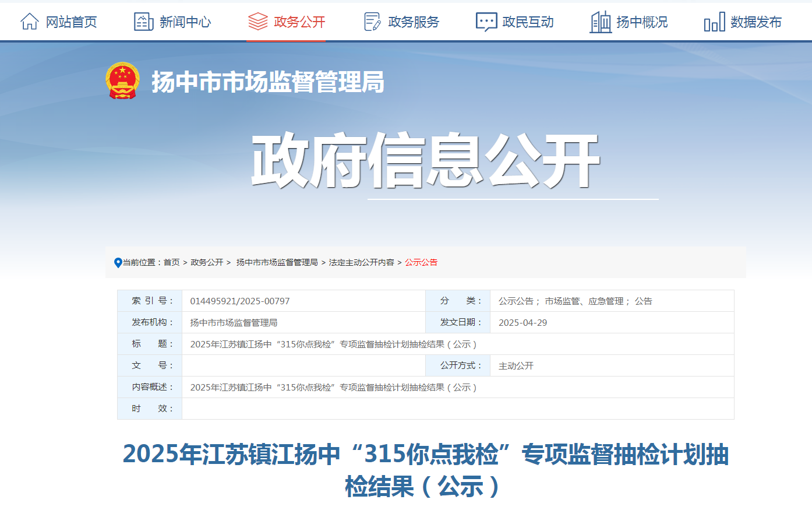Click the buildings icon beside 扬中概况
The image size is (812, 510).
click(601, 22)
